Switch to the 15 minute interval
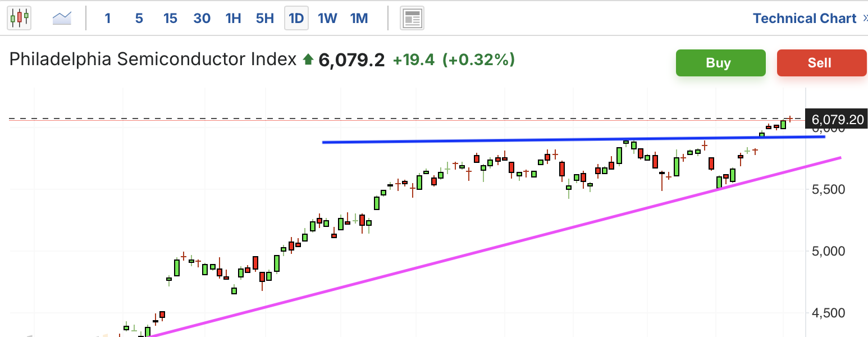The image size is (868, 337). [x=170, y=19]
